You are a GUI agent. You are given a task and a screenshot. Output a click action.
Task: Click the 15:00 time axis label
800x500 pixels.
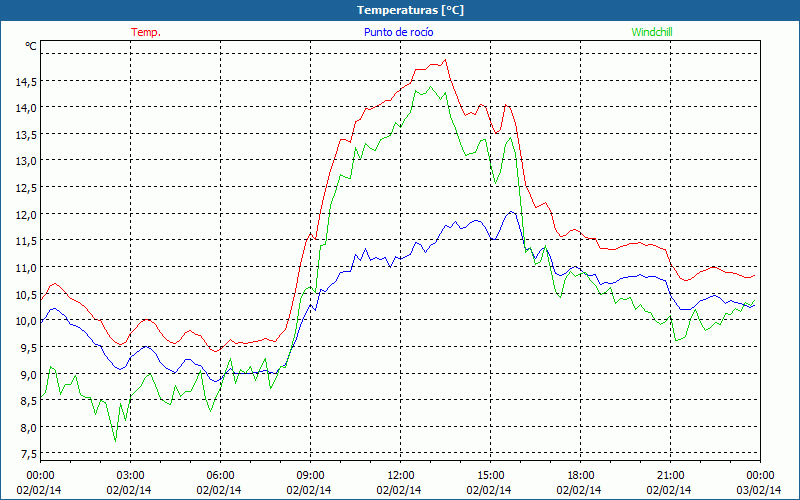coord(490,475)
